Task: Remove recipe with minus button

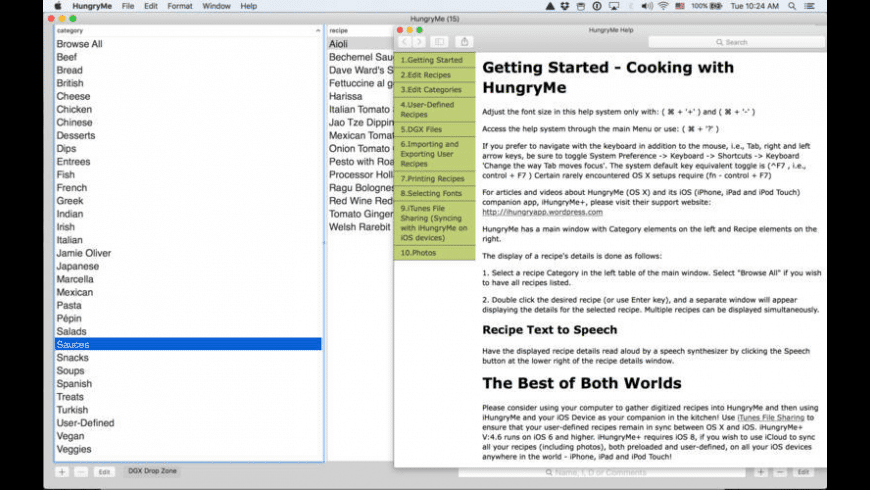Action: click(x=780, y=472)
